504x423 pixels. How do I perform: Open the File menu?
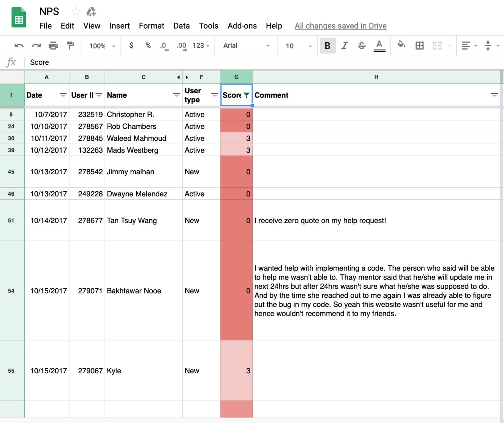pos(45,26)
